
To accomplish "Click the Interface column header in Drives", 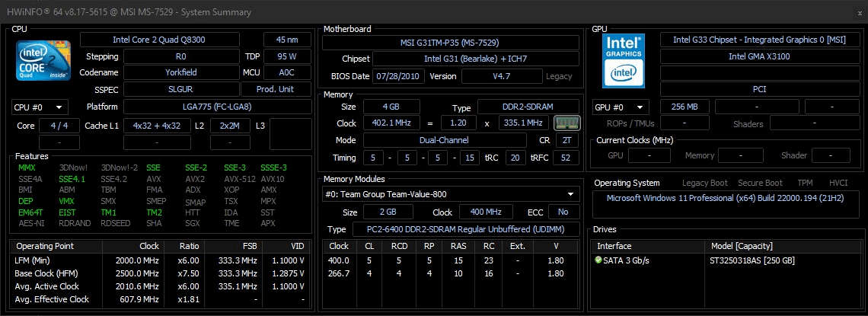I will 614,246.
